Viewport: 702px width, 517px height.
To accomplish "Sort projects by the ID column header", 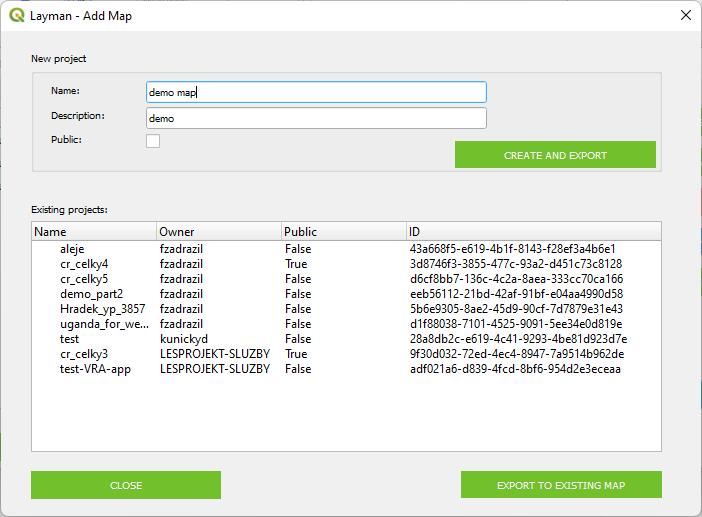I will tap(534, 231).
